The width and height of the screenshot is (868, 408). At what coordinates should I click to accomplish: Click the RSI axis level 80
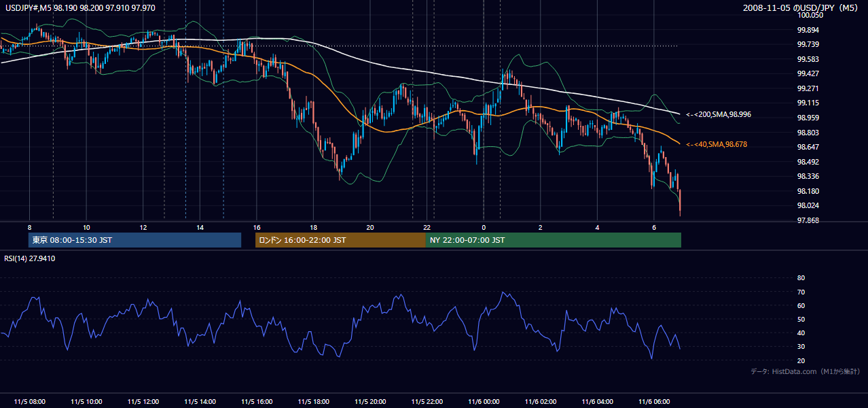coord(801,278)
